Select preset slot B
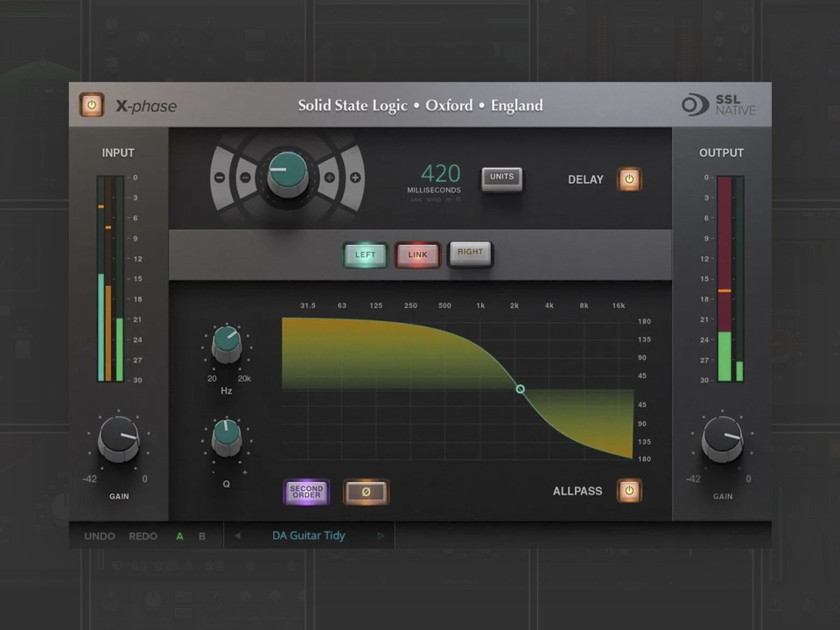 coord(202,535)
